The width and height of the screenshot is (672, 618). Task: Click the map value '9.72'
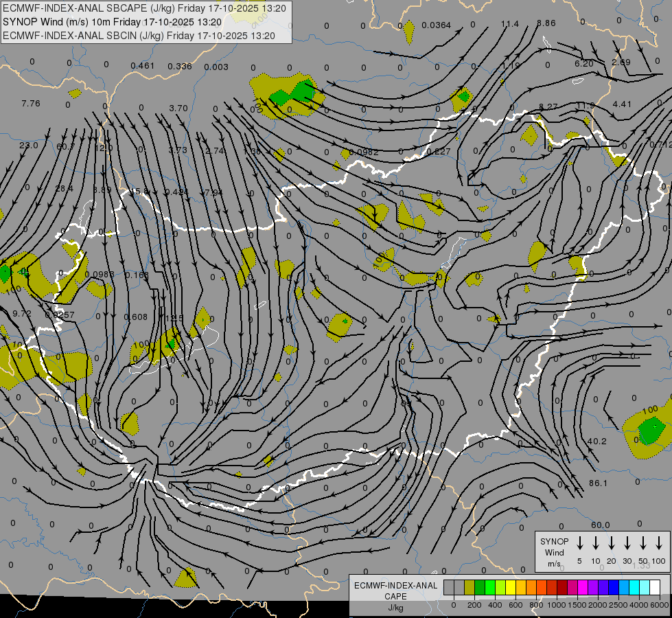click(22, 314)
